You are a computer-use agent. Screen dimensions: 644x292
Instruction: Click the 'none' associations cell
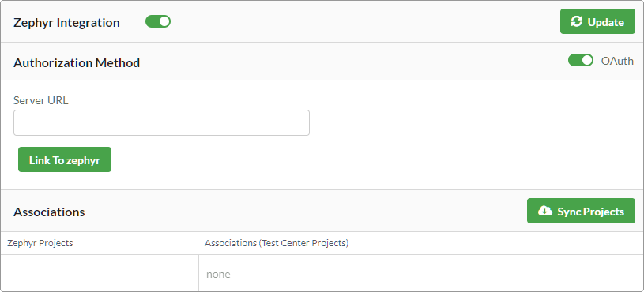[x=421, y=274]
